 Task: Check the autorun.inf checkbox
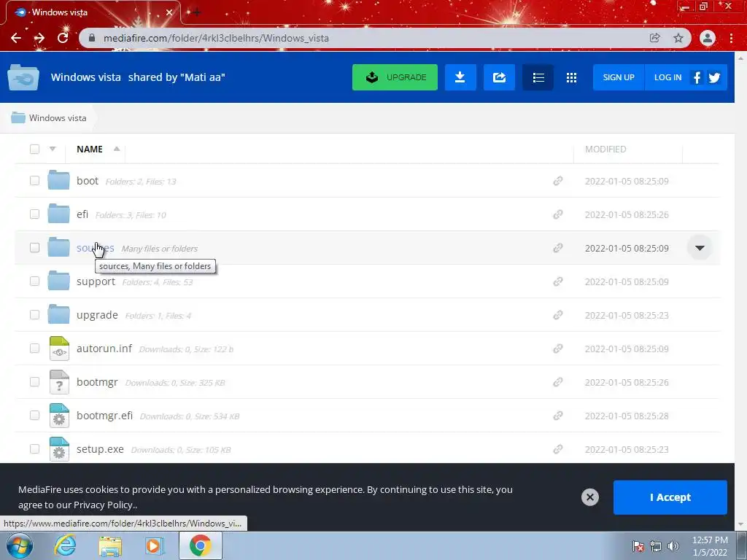tap(34, 348)
